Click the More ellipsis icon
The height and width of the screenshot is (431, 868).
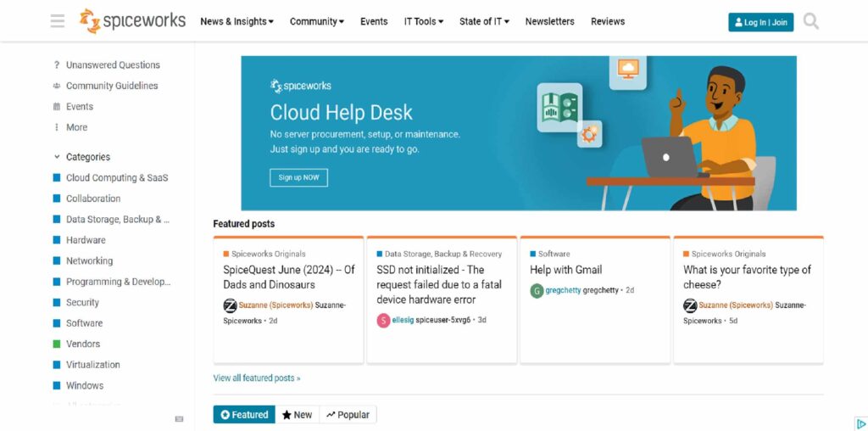[57, 127]
